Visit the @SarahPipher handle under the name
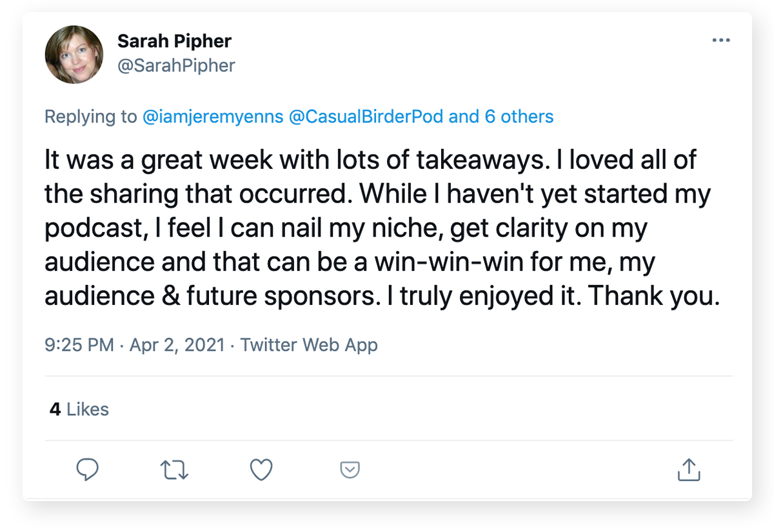This screenshot has width=774, height=532. coord(176,66)
